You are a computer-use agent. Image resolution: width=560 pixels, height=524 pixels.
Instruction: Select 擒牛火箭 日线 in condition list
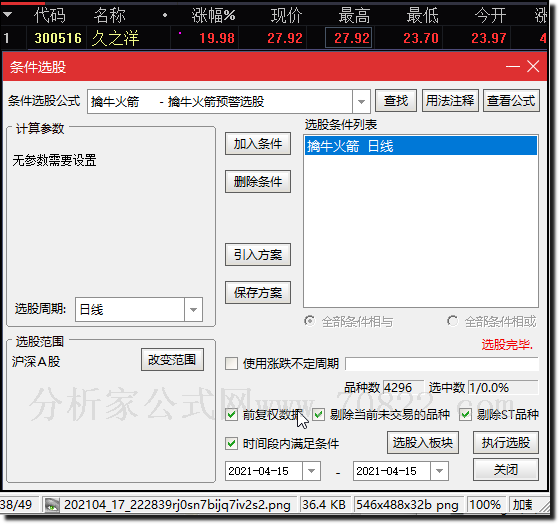tap(421, 146)
